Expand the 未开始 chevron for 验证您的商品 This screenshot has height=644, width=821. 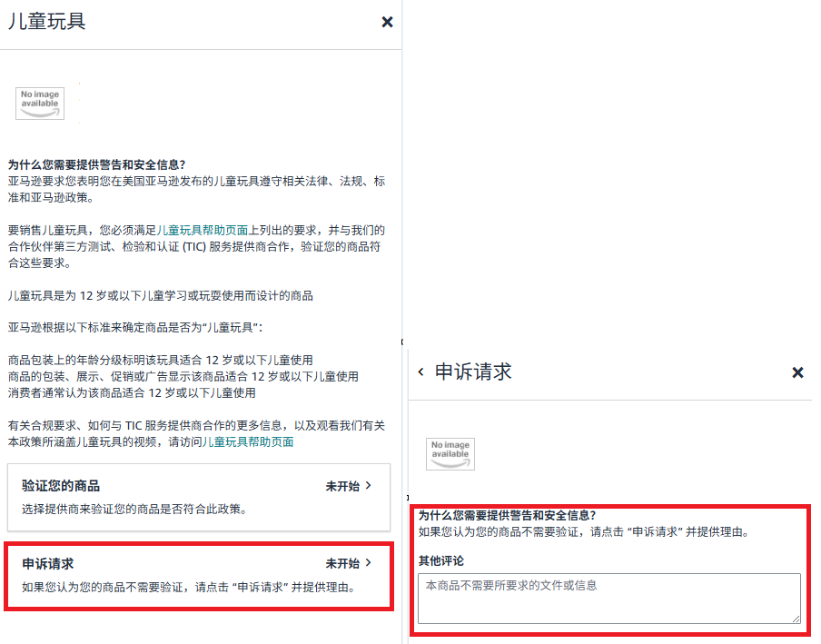369,486
